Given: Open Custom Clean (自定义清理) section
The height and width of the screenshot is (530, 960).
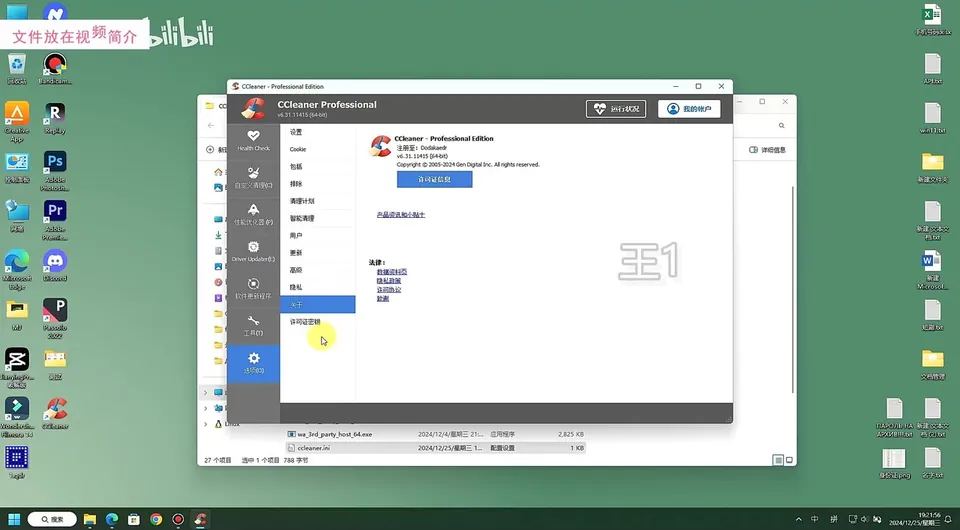Looking at the screenshot, I should 253,177.
